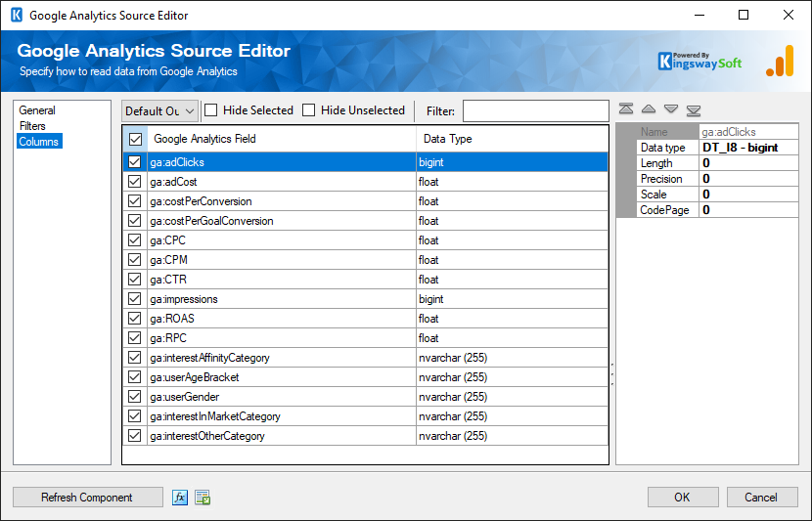The height and width of the screenshot is (521, 812).
Task: Click bigint type in ga:impressions row
Action: click(x=430, y=299)
